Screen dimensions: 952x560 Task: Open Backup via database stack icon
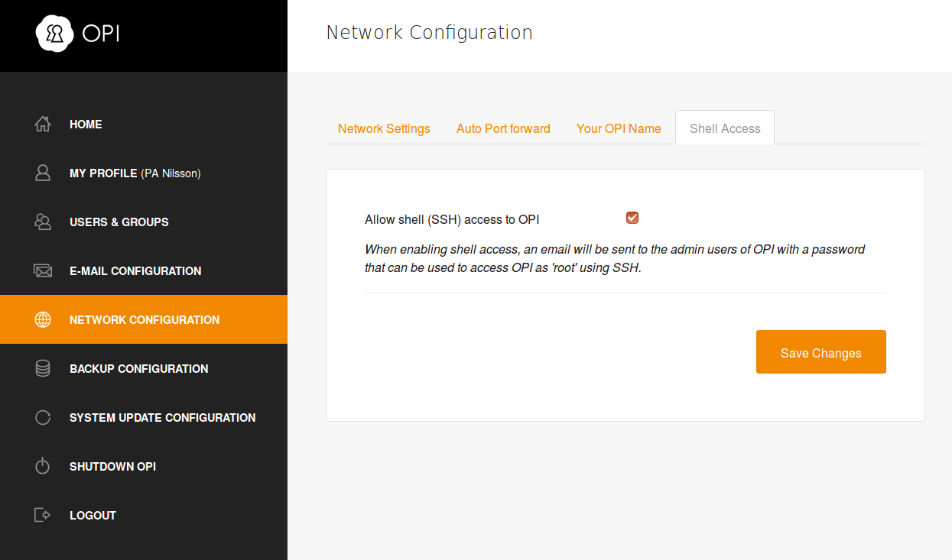pyautogui.click(x=43, y=368)
